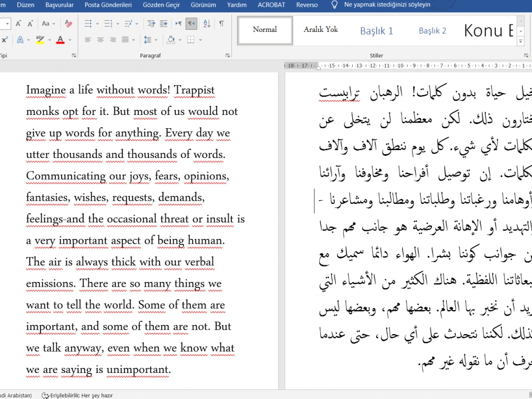Align the text to the left
532x399 pixels.
point(88,40)
